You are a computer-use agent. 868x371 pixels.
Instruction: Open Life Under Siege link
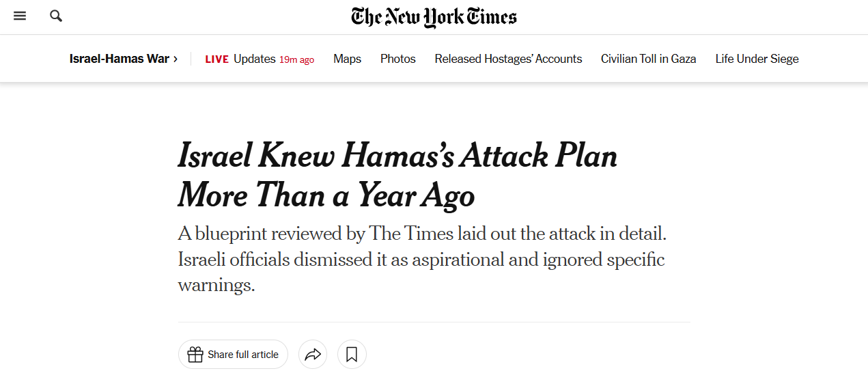click(x=757, y=59)
